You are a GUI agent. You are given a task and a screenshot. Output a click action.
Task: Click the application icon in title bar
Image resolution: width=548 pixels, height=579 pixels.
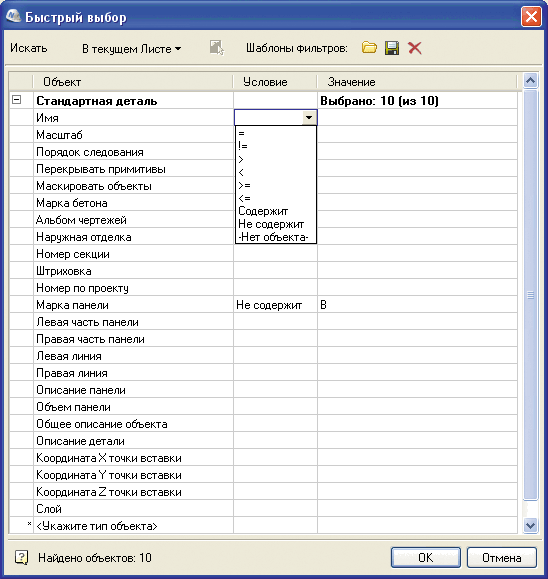point(13,16)
